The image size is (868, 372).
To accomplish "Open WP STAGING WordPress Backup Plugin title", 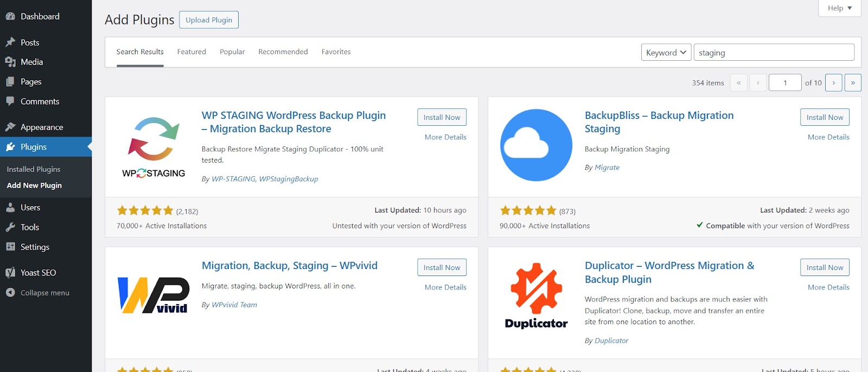I will click(x=293, y=122).
